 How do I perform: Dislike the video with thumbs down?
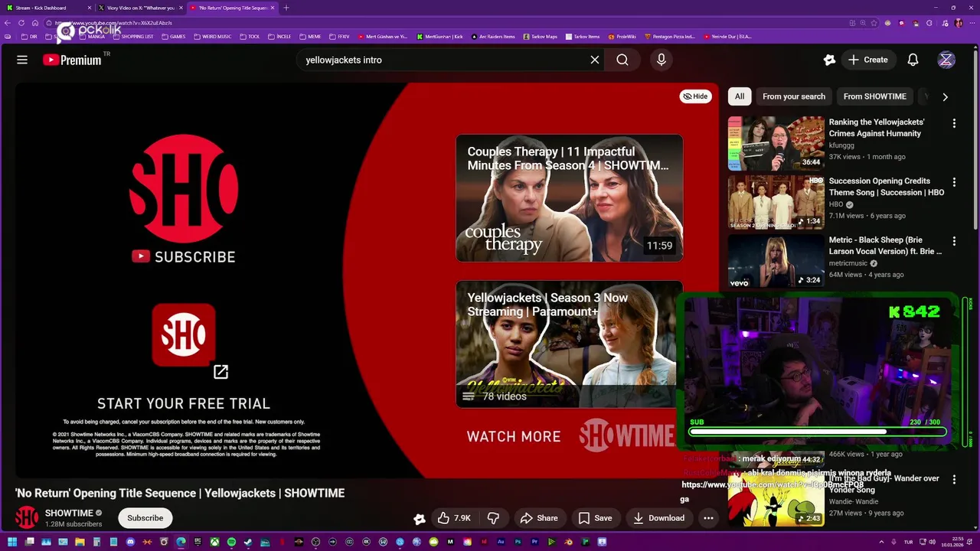[493, 518]
